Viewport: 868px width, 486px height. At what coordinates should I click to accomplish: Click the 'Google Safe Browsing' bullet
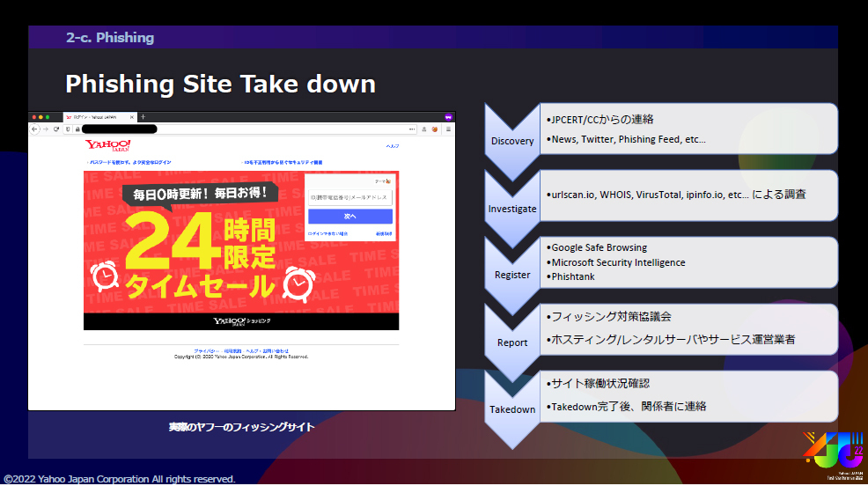[x=597, y=247]
